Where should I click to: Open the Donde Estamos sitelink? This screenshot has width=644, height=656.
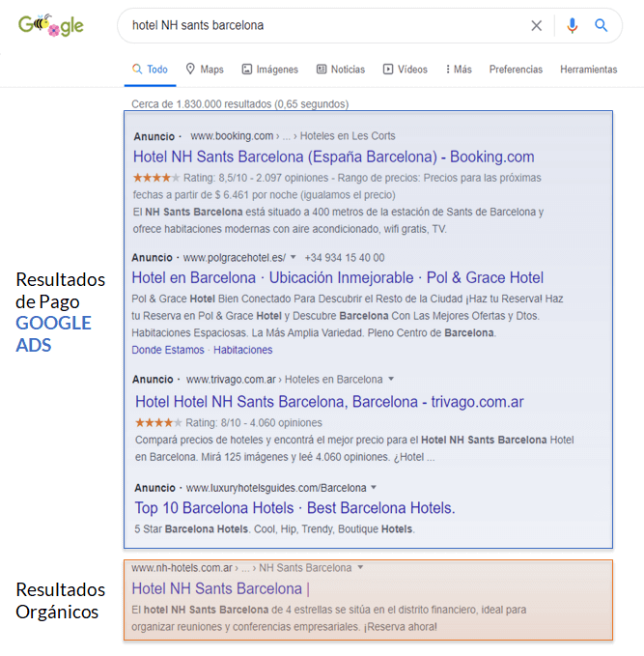168,350
